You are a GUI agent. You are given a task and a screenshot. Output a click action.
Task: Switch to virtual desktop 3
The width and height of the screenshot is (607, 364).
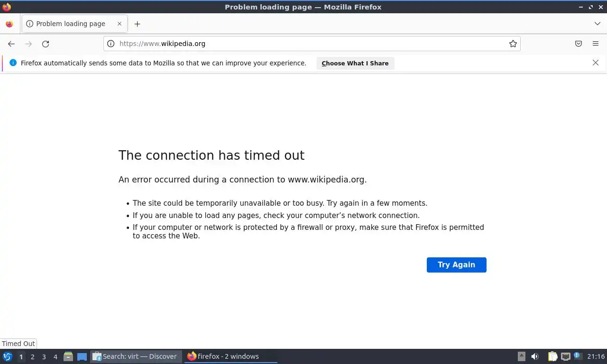tap(44, 357)
